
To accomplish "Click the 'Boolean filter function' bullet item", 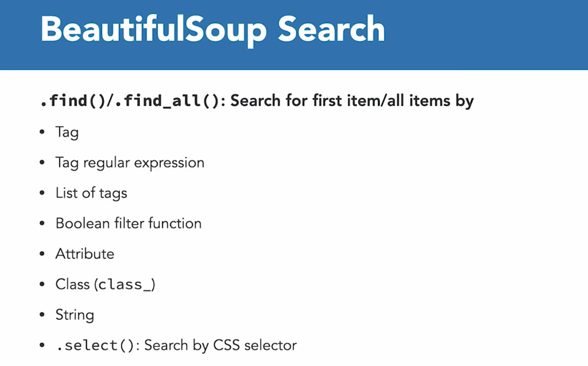I will click(128, 223).
